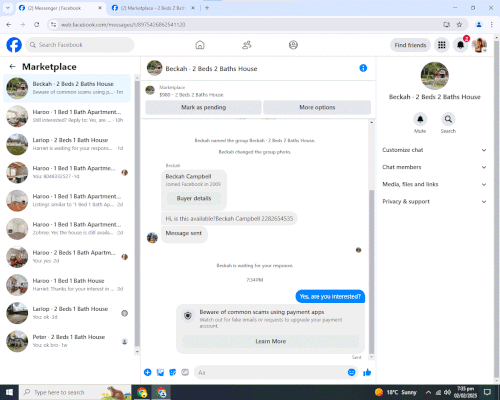This screenshot has width=500, height=400.
Task: Click the 'Hi, is this available?' message
Action: point(229,219)
